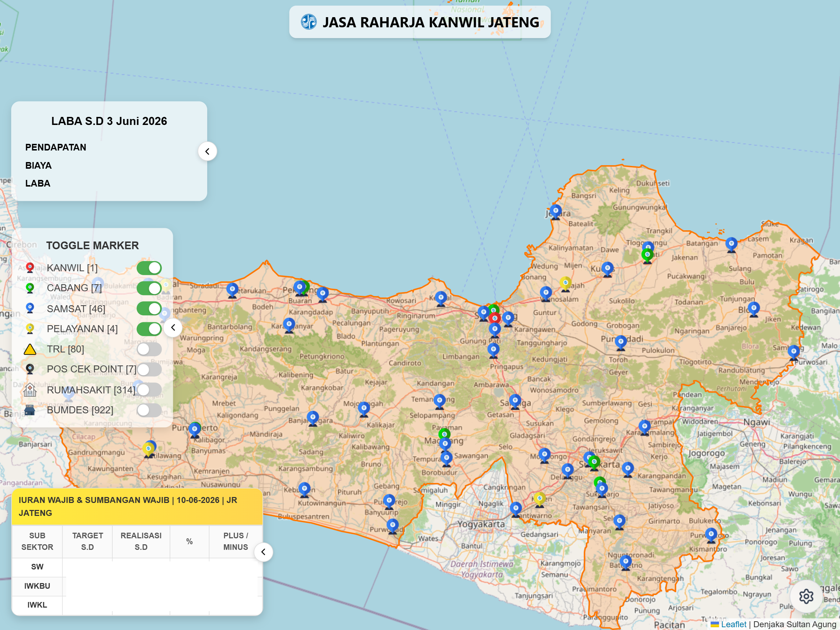Click the JASA RAHARJA KANWIL JATENG title
The width and height of the screenshot is (840, 630).
[x=430, y=22]
